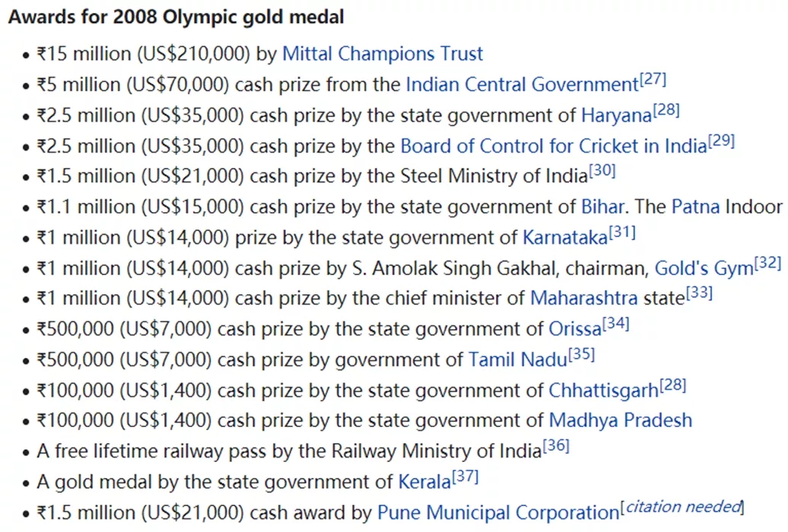Viewport: 788px width, 532px height.
Task: Open the Pune Municipal Corporation link
Action: [x=498, y=512]
